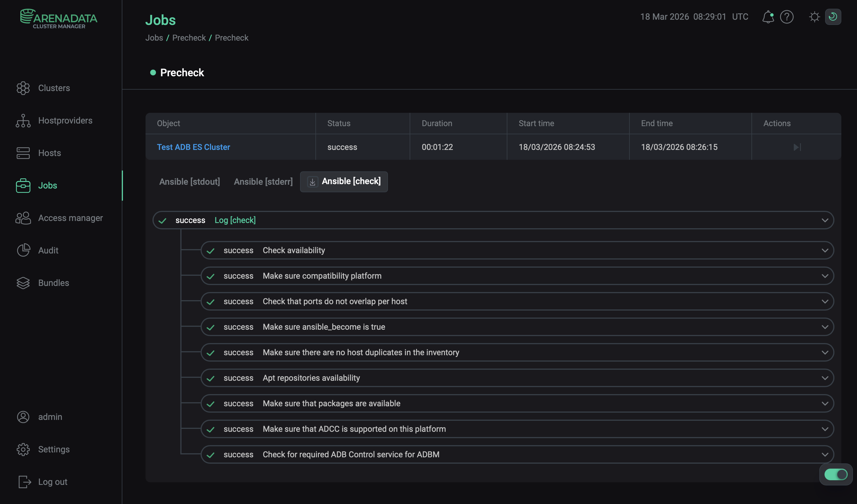Toggle the green switch at bottom right
Screen dimensions: 857x504
(x=836, y=474)
